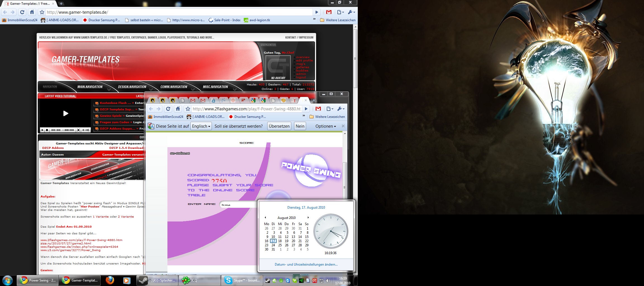Open the Englisch language dropdown
Viewport: 644px width, 286px height.
pyautogui.click(x=201, y=126)
